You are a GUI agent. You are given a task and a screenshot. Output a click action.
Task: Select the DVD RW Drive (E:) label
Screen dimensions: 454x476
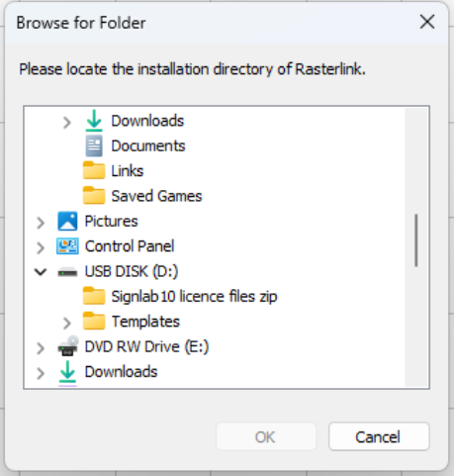point(146,346)
